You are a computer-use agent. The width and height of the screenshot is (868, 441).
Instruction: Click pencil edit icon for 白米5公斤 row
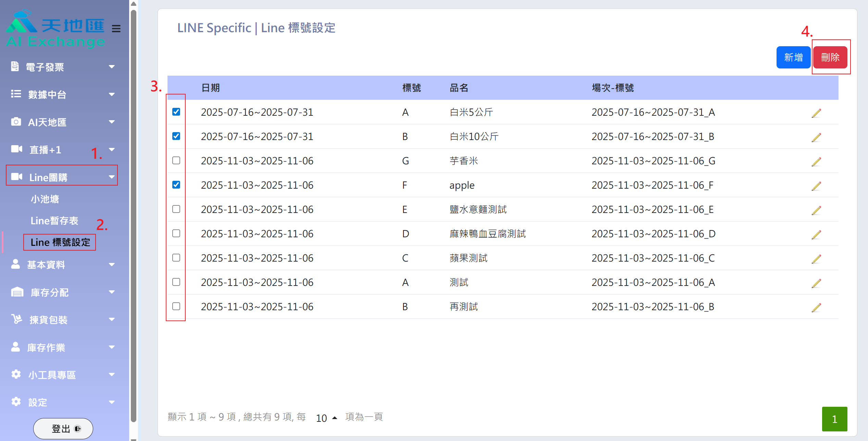pyautogui.click(x=816, y=113)
